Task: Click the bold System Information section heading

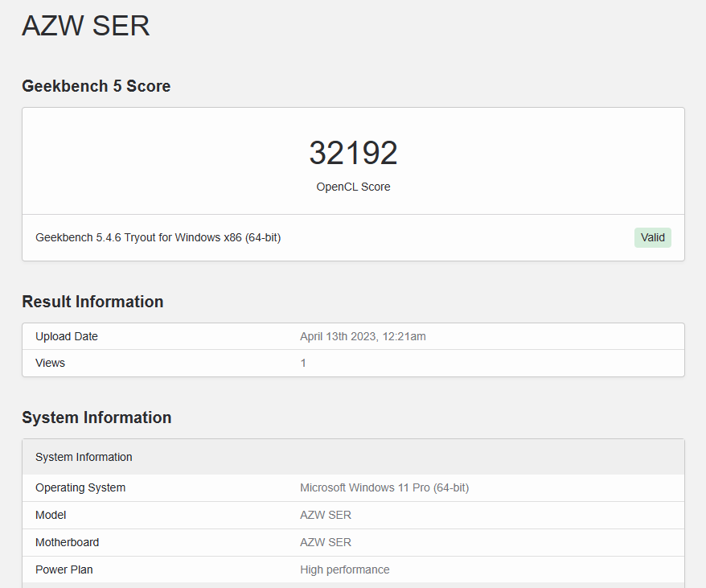Action: (x=96, y=417)
